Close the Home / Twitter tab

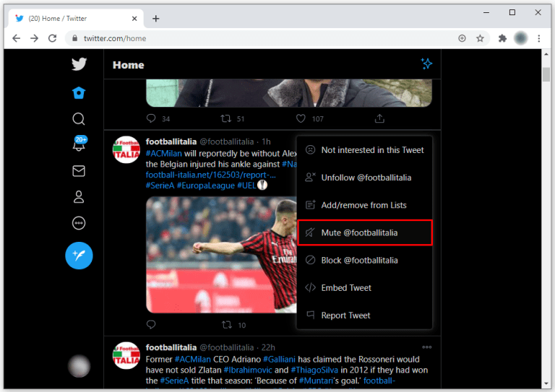pyautogui.click(x=134, y=18)
